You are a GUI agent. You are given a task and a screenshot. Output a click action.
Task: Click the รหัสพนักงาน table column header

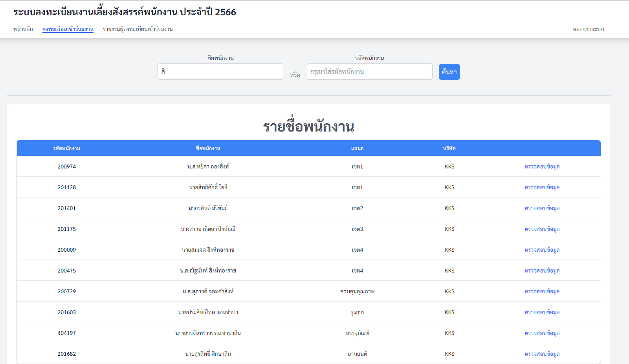click(x=66, y=148)
